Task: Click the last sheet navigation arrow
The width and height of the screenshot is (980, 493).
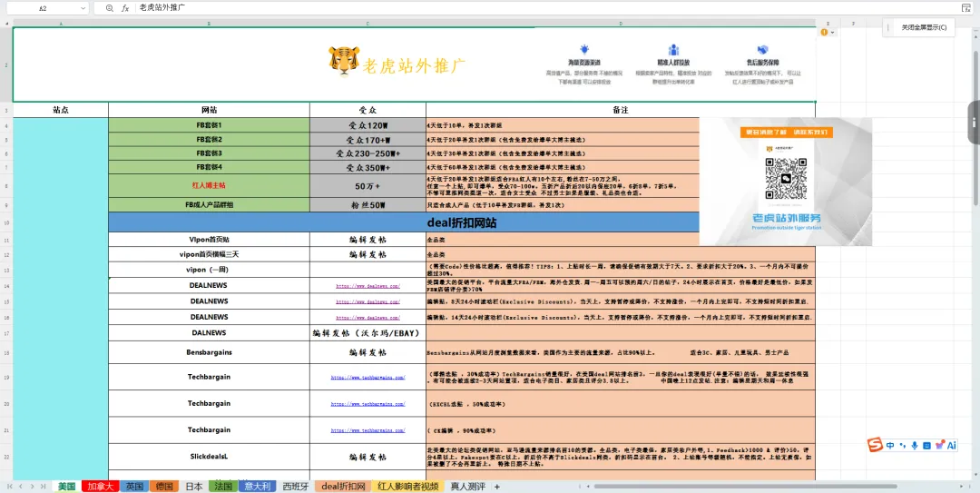Action: [x=43, y=486]
